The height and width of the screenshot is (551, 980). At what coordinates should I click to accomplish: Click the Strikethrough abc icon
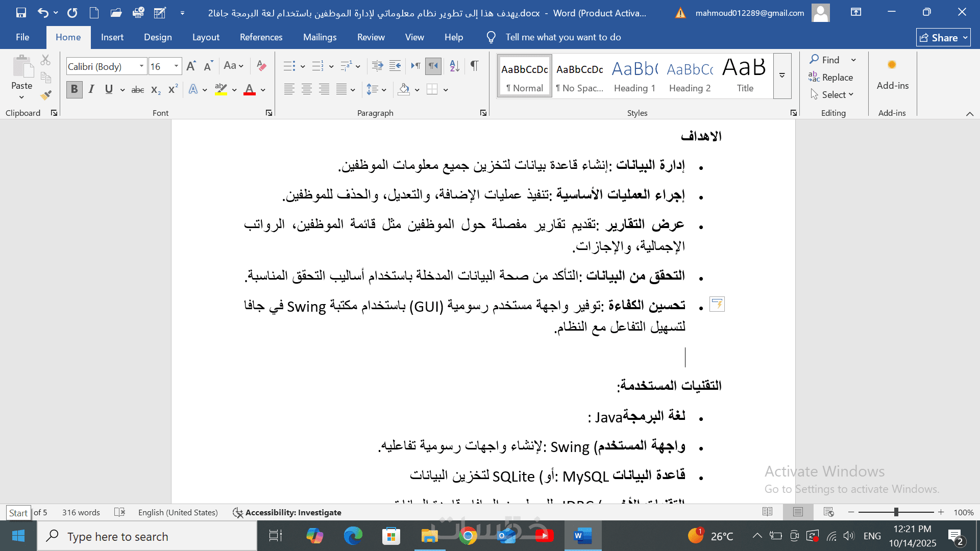(137, 90)
